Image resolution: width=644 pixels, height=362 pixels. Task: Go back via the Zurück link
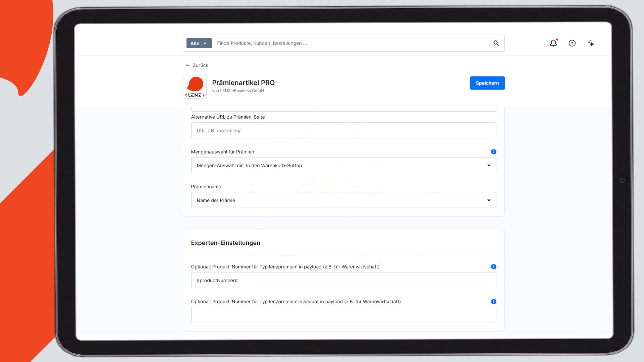tap(197, 65)
